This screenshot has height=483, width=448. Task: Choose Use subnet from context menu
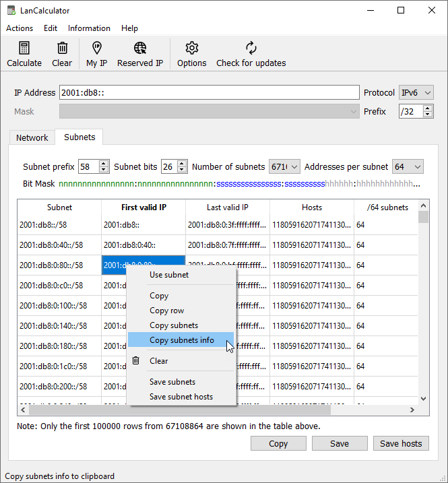point(181,275)
